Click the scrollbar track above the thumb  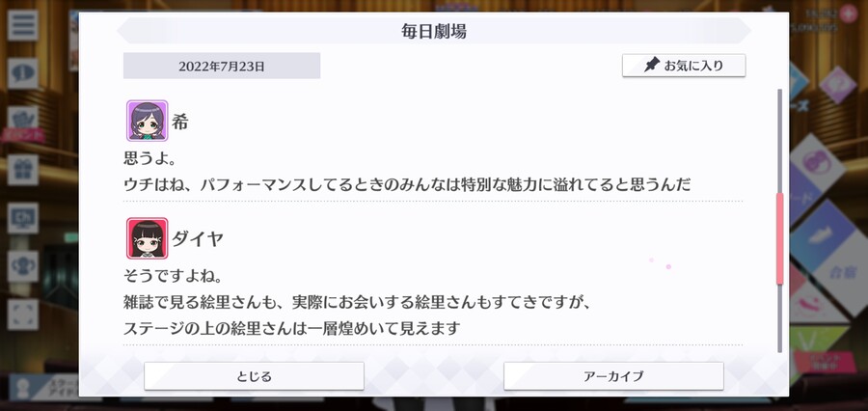(780, 141)
